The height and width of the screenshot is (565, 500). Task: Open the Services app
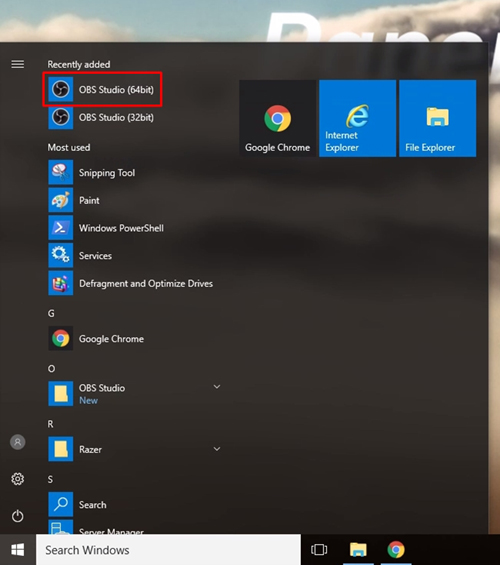(x=80, y=256)
